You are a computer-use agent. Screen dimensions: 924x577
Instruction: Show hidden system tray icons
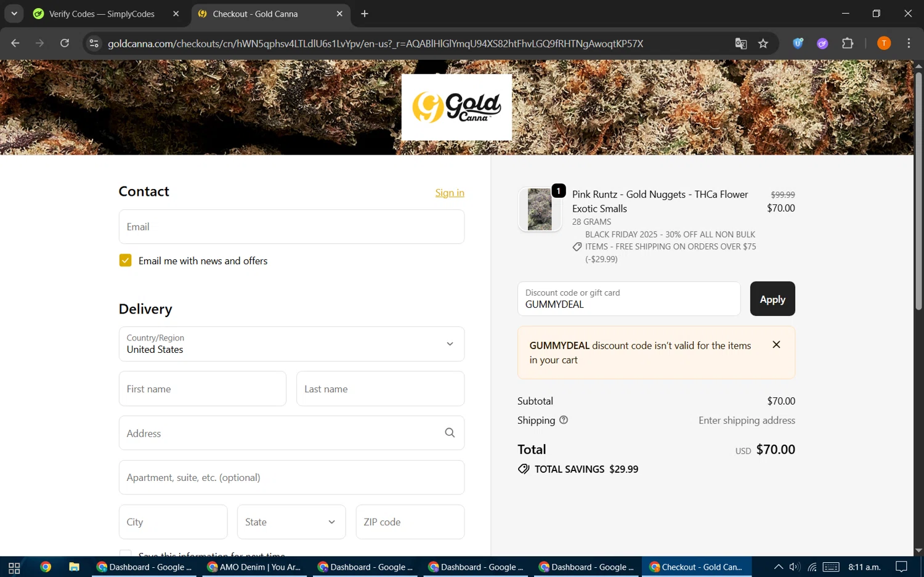coord(779,567)
